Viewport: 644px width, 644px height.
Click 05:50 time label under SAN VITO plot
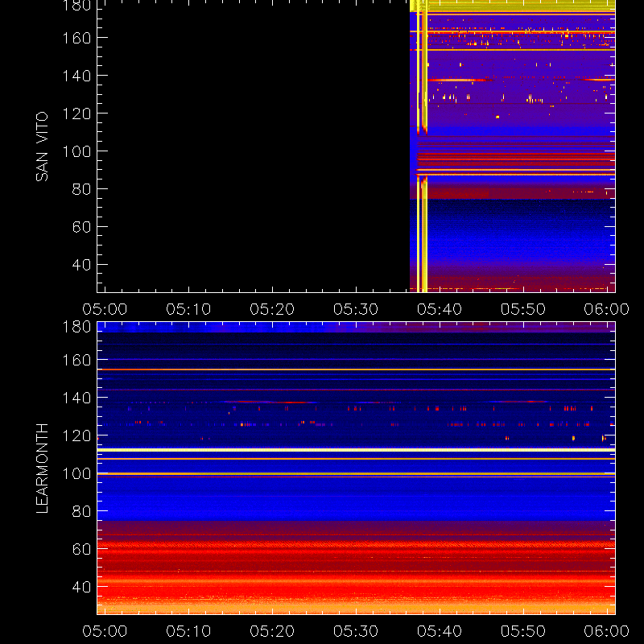[523, 309]
